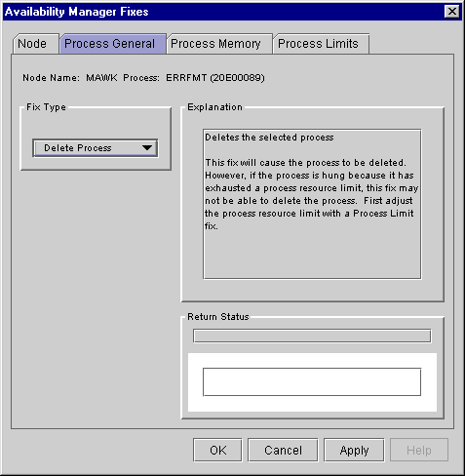Click the Fix Type group label
The height and width of the screenshot is (476, 465).
(46, 107)
